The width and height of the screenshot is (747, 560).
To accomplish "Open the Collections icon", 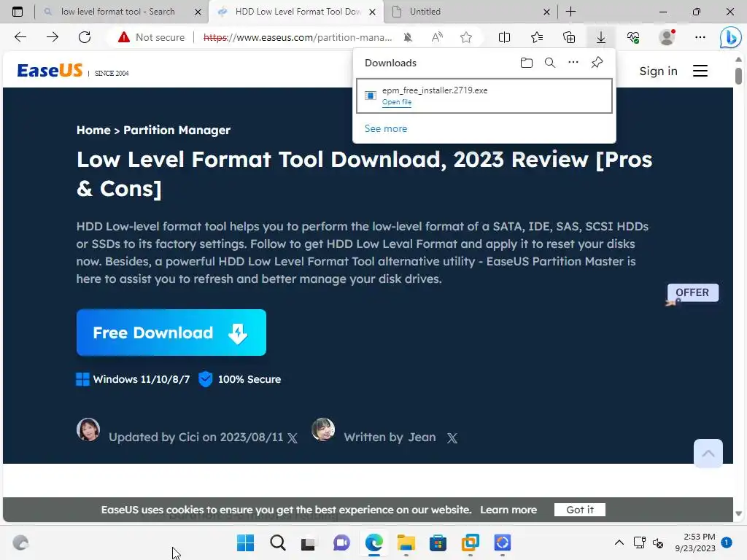I will 569,37.
